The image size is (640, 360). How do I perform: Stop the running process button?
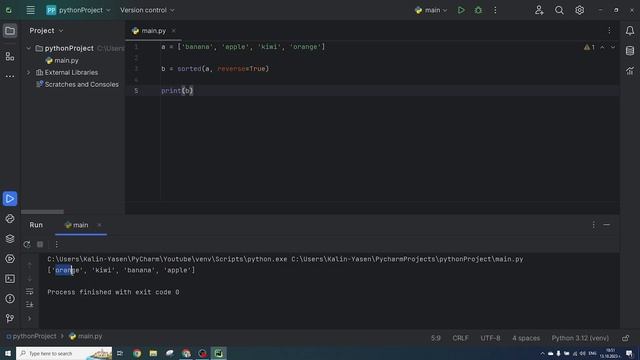tap(40, 244)
